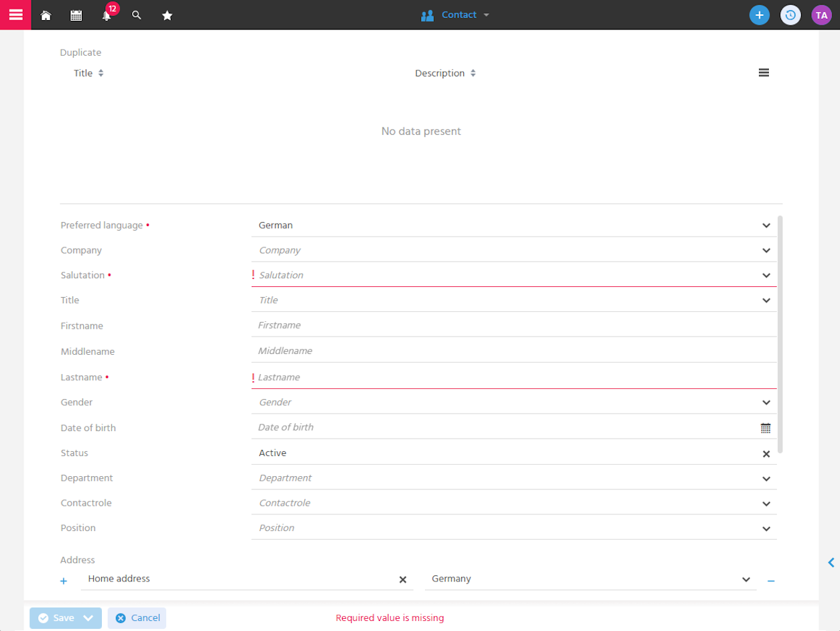Click the blue plus create button

760,15
